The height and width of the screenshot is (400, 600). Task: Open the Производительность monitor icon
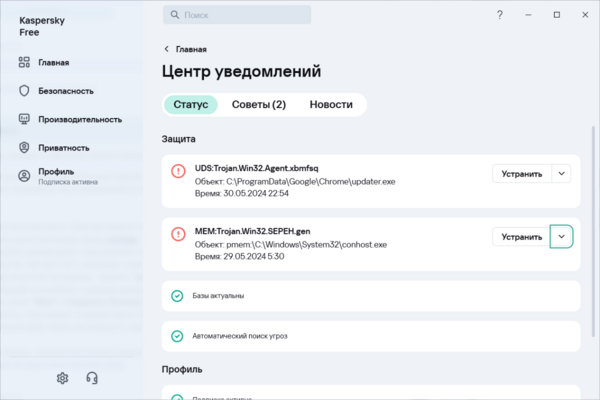(24, 119)
